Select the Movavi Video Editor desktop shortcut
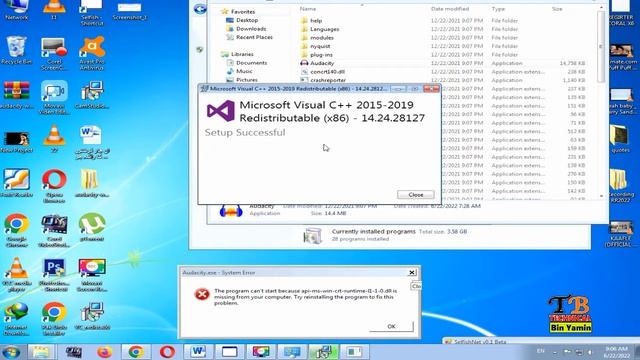The height and width of the screenshot is (360, 640). pyautogui.click(x=54, y=97)
